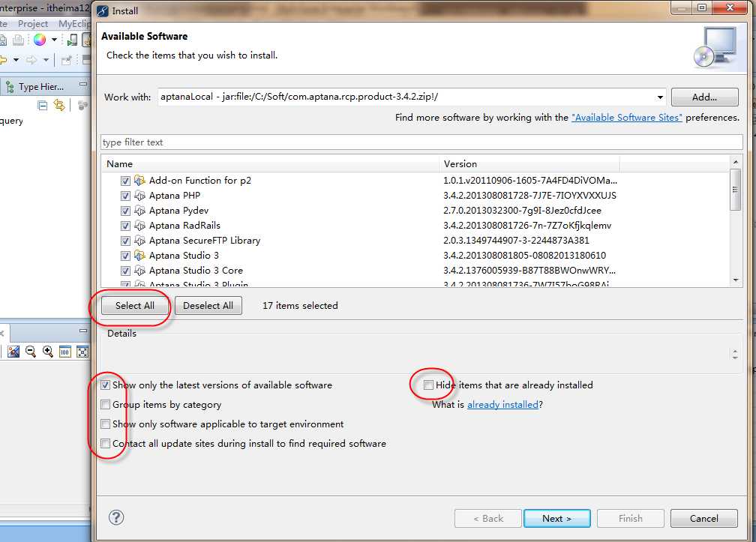Click the feature icon beside Aptana RadRails
The image size is (756, 542).
[139, 226]
